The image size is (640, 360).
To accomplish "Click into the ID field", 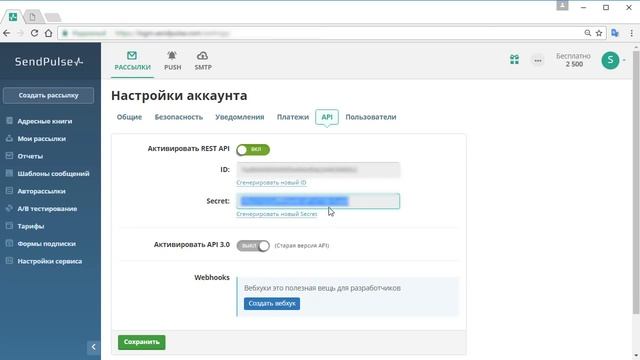I will [318, 170].
